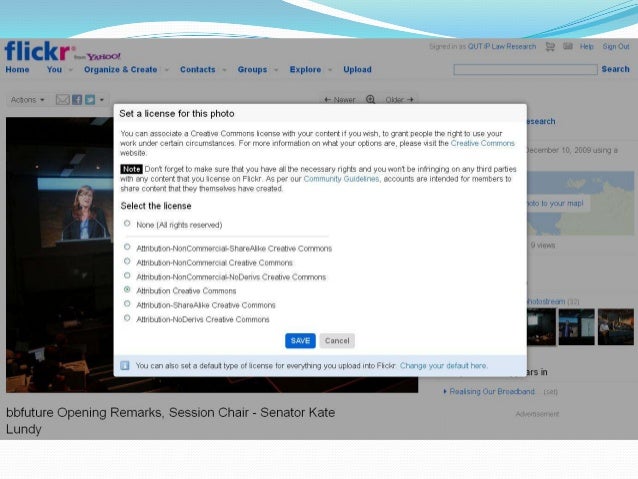Image resolution: width=638 pixels, height=479 pixels.
Task: Select Attribution-NoDerivs Creative Commons license
Action: [127, 318]
